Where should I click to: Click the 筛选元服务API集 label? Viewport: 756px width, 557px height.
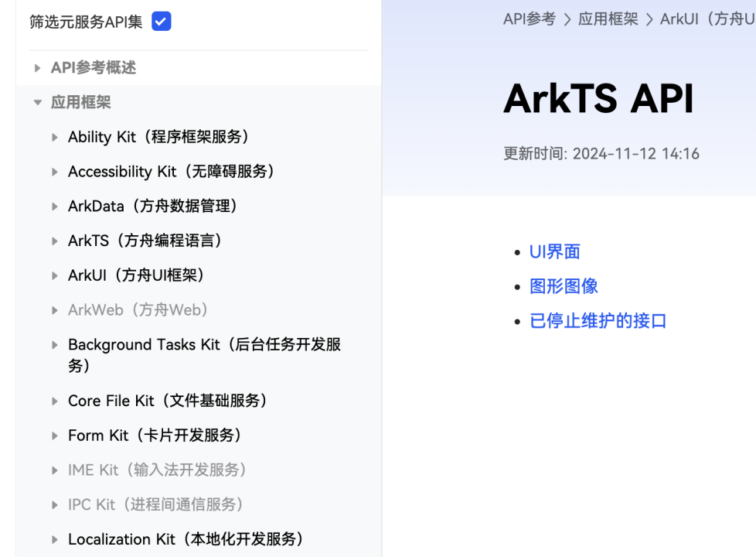pos(86,22)
